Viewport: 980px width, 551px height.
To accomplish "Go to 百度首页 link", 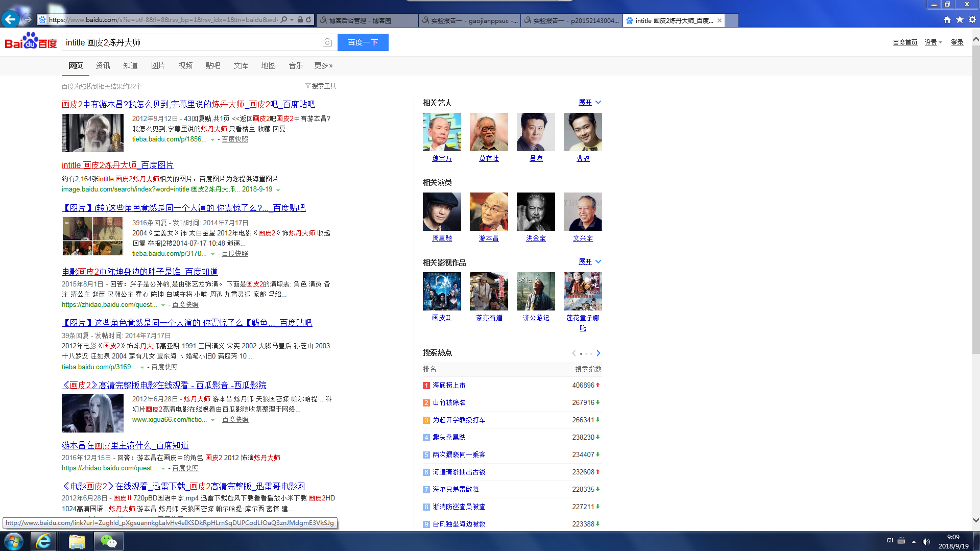I will pos(905,42).
